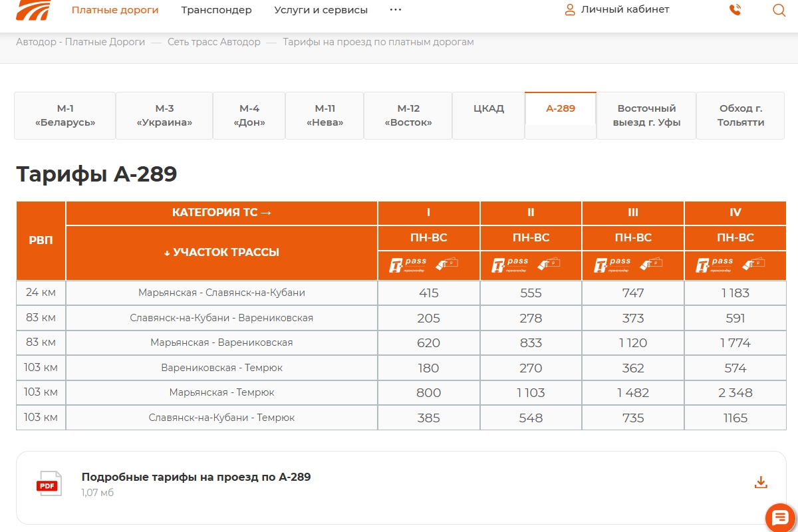Open breadcrumb Автодор - Платные Дороги
The width and height of the screenshot is (798, 532).
(80, 42)
